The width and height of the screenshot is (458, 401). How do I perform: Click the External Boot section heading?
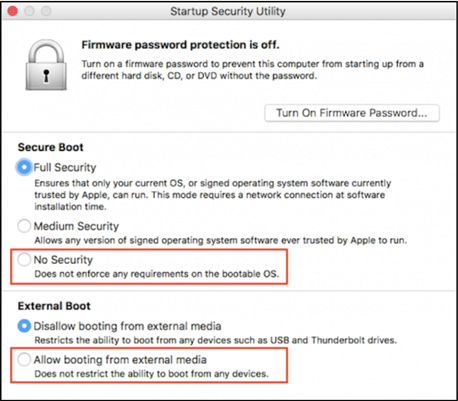[x=54, y=306]
